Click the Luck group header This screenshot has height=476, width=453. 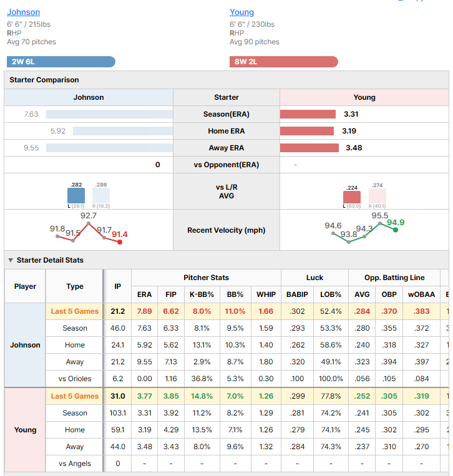(x=315, y=278)
